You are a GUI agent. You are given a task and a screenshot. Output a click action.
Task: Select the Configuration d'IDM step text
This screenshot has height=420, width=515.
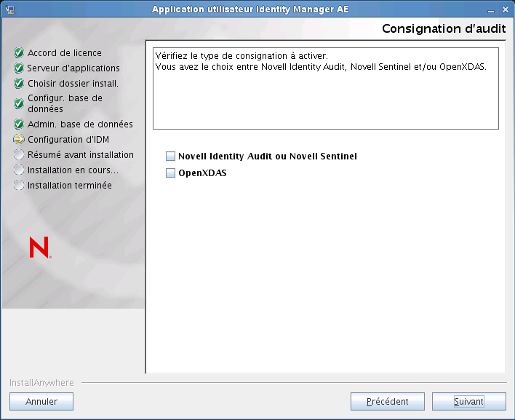click(x=68, y=140)
